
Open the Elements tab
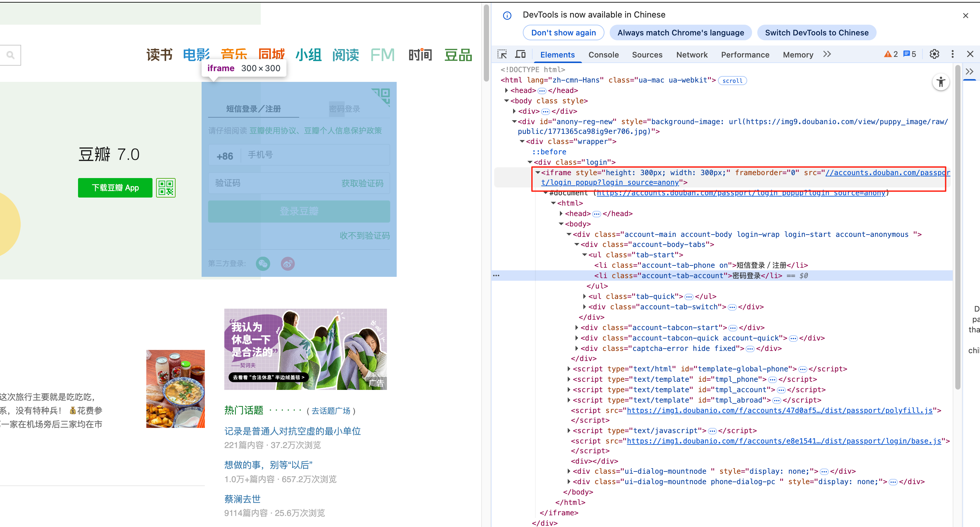(x=557, y=55)
